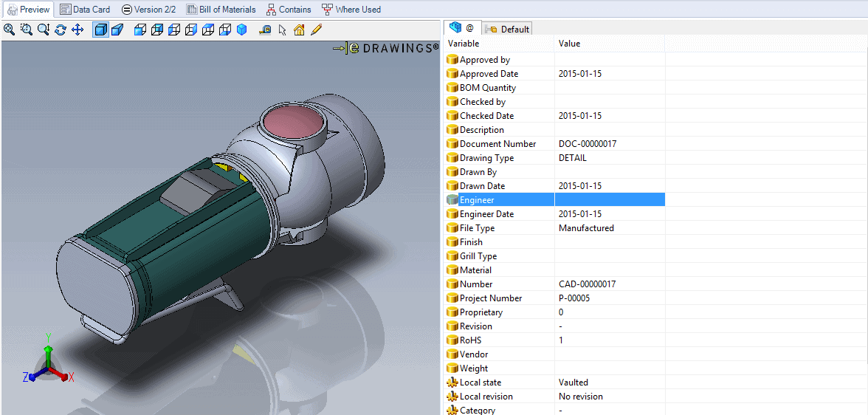
Task: Click the P-00005 project number value
Action: pos(574,298)
